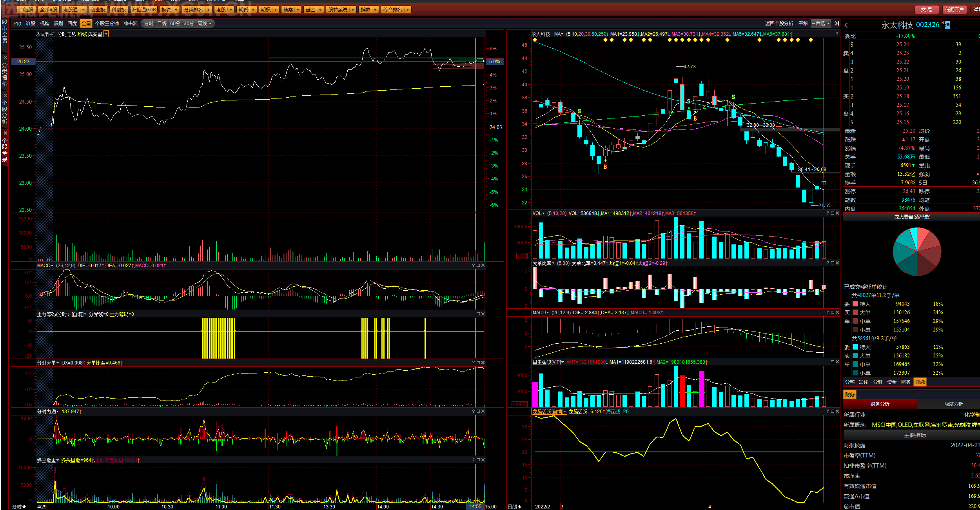Expand the 板块 dropdown
This screenshot has width=980, height=510.
tap(176, 9)
